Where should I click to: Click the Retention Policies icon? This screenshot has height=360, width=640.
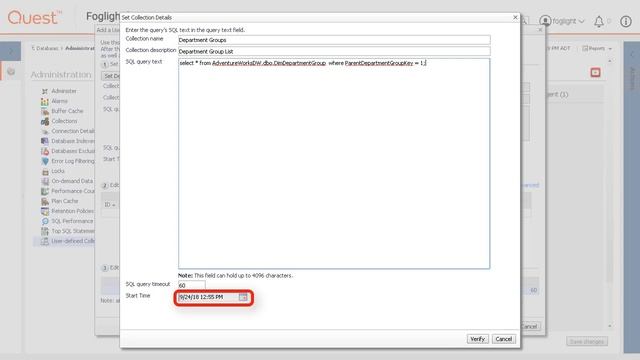pos(45,211)
